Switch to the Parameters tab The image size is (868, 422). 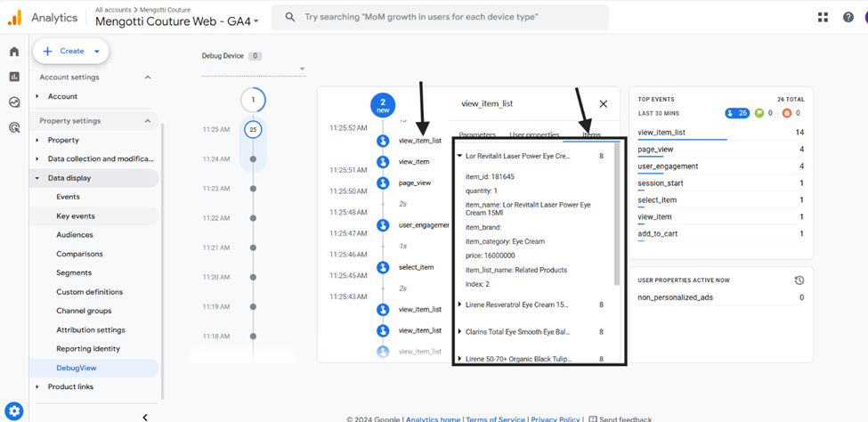pos(477,134)
